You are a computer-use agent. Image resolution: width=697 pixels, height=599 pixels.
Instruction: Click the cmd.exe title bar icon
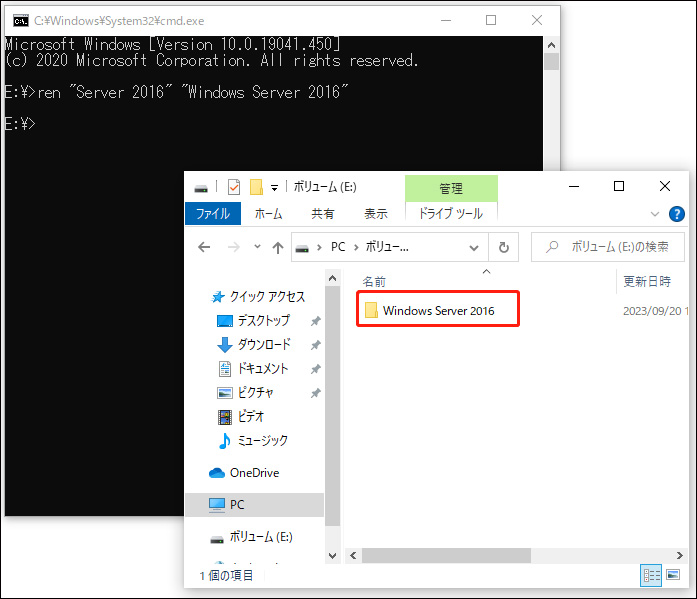(x=20, y=21)
